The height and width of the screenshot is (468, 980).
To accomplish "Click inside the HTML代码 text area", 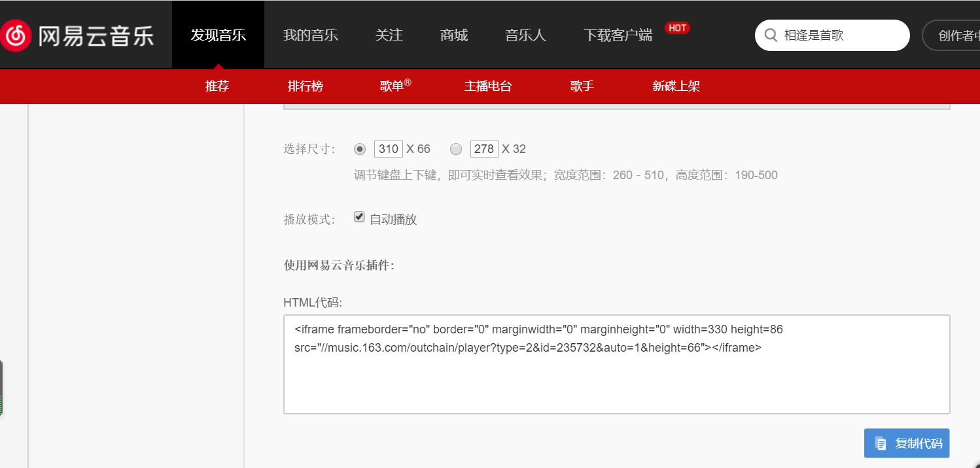I will [617, 365].
